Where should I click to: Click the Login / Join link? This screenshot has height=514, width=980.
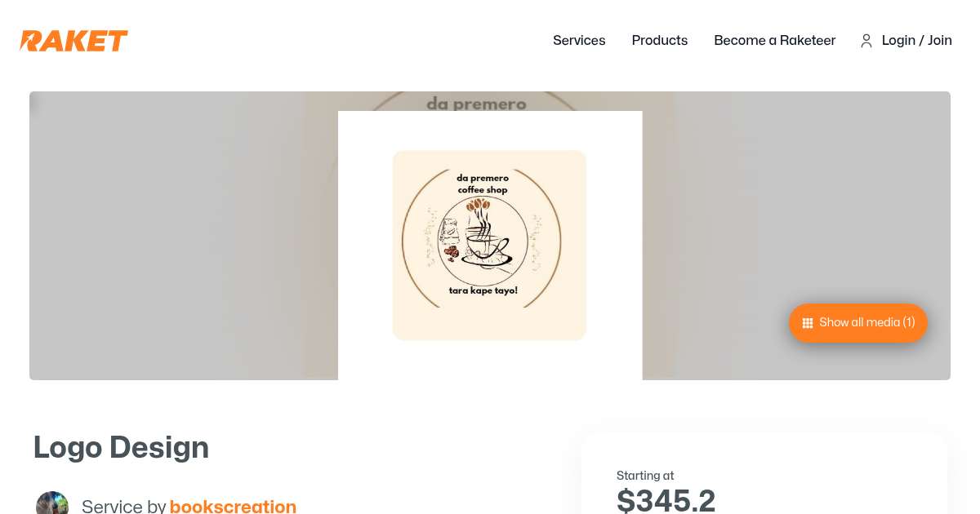917,40
